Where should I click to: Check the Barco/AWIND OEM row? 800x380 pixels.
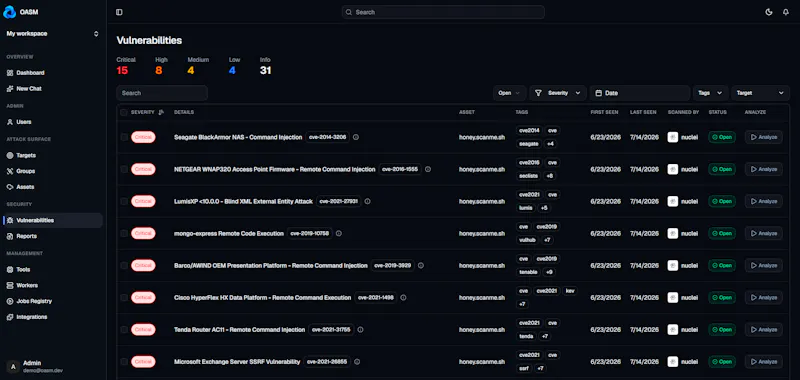click(x=124, y=266)
